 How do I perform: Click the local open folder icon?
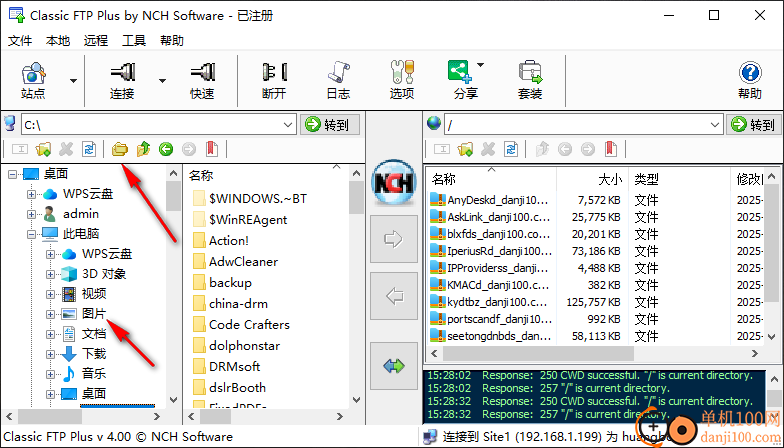[120, 149]
